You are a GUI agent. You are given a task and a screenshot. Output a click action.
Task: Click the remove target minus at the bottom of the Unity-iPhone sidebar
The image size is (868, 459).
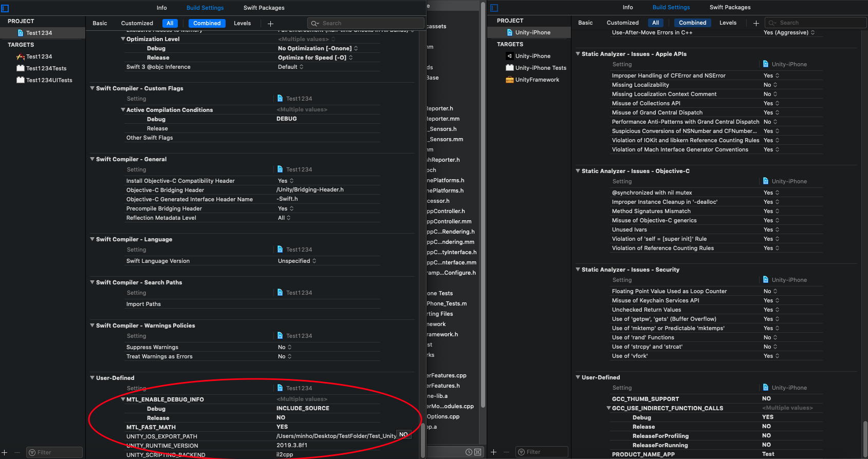[507, 452]
